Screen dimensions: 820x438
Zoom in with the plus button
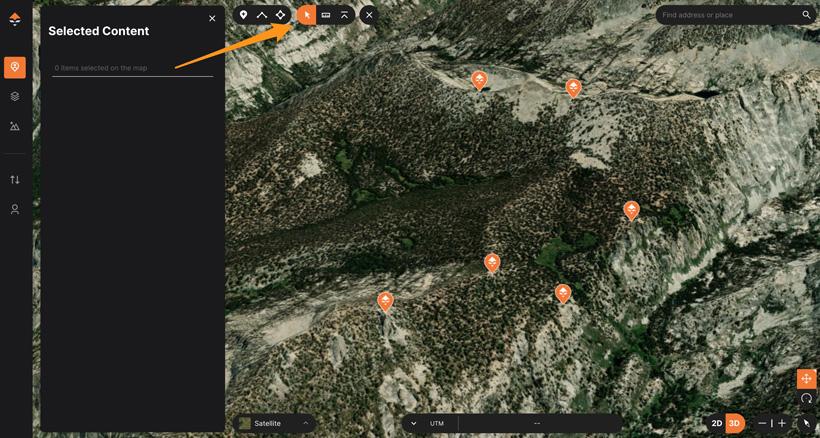[x=782, y=424]
